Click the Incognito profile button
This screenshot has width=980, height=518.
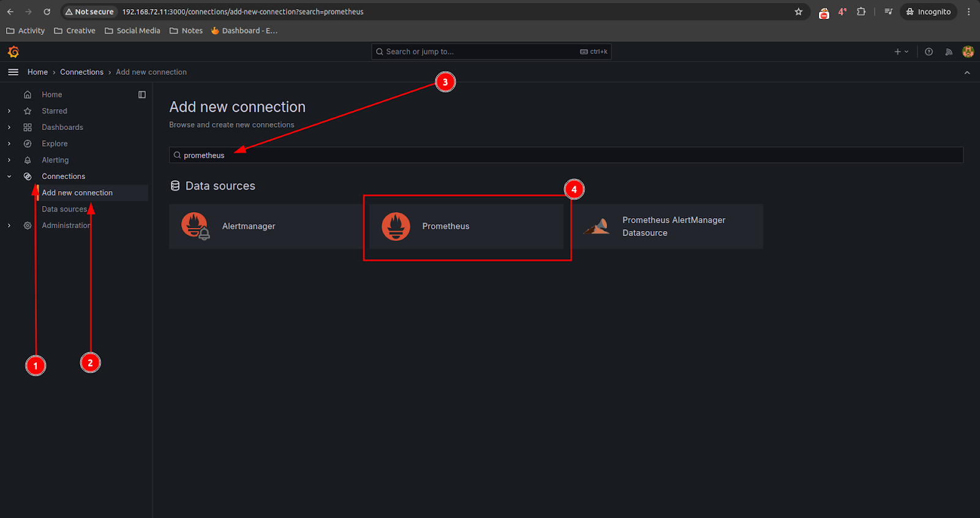pos(929,12)
